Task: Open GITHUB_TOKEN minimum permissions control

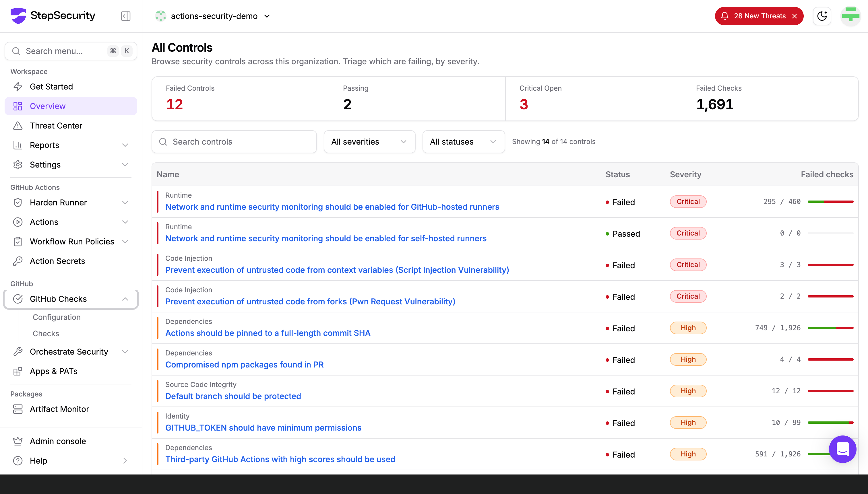Action: (263, 428)
